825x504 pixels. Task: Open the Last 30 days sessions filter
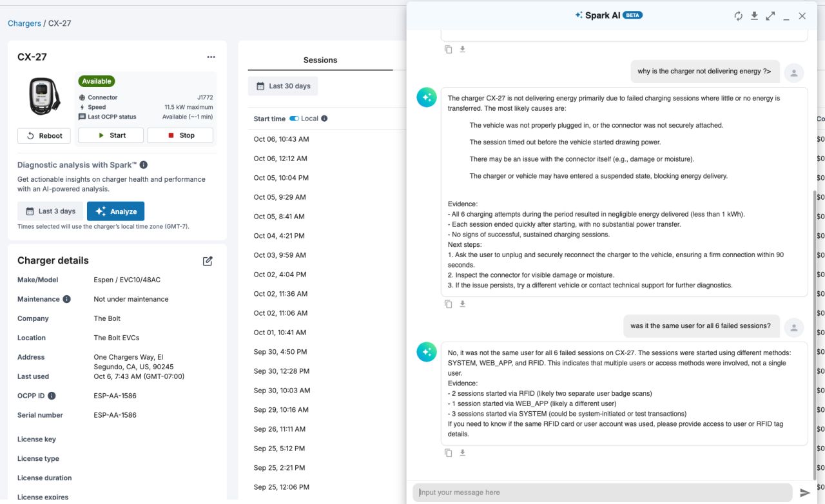coord(283,86)
